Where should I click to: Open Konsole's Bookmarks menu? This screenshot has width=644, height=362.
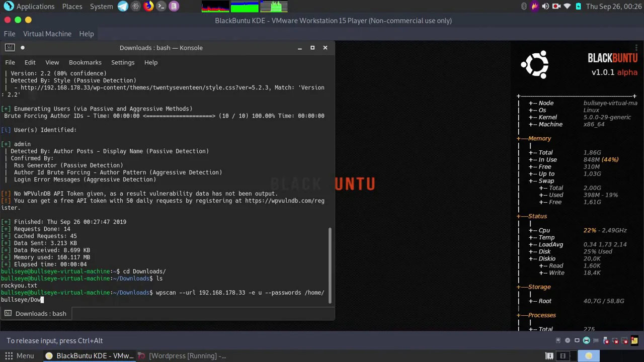tap(85, 62)
